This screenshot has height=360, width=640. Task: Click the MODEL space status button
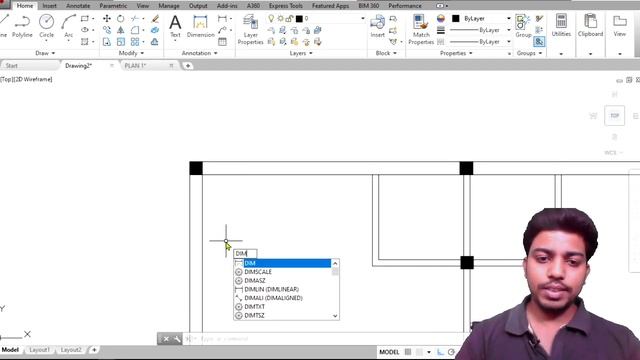389,352
